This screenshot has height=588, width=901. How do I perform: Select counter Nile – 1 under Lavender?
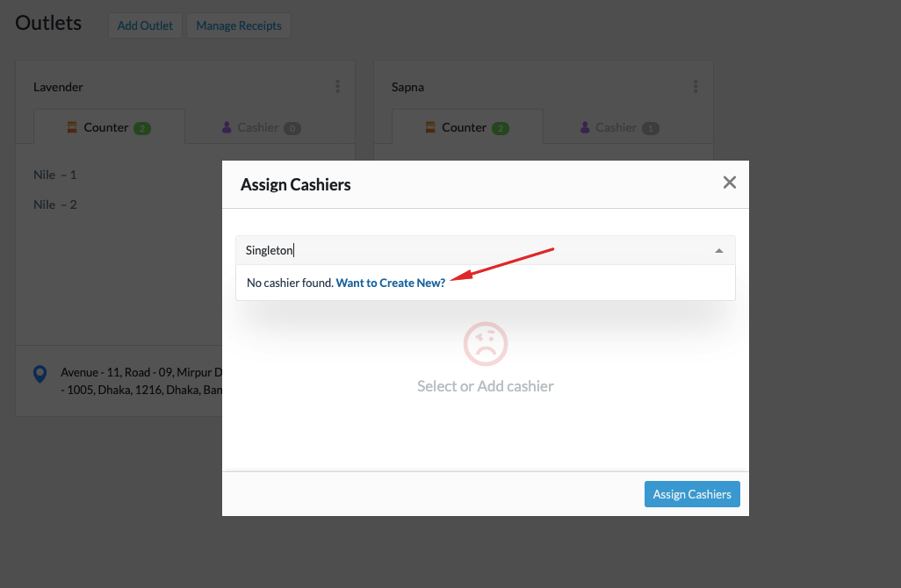54,175
